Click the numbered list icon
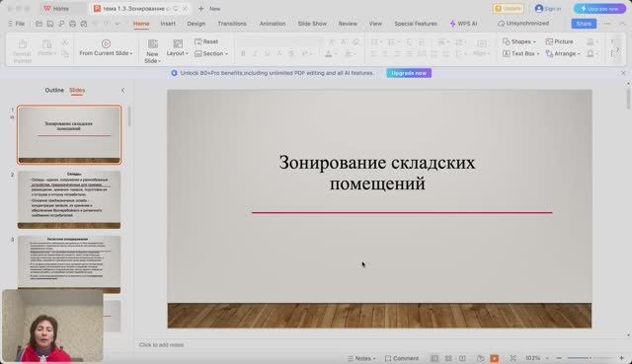This screenshot has width=632, height=364. tap(391, 41)
